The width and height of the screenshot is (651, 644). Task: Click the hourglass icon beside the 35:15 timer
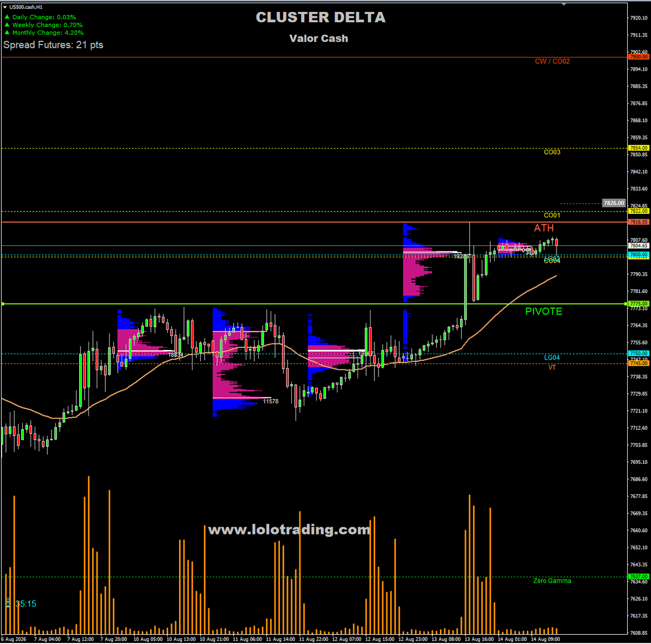[8, 603]
